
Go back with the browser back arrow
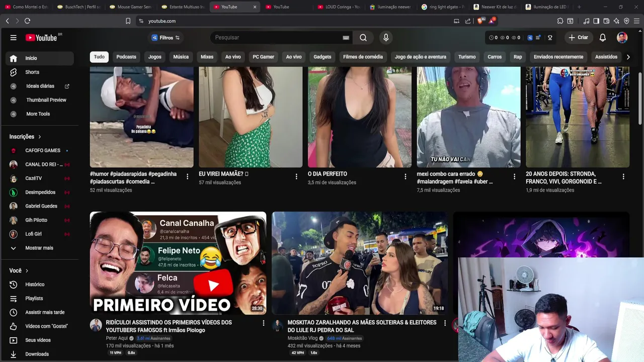point(7,21)
